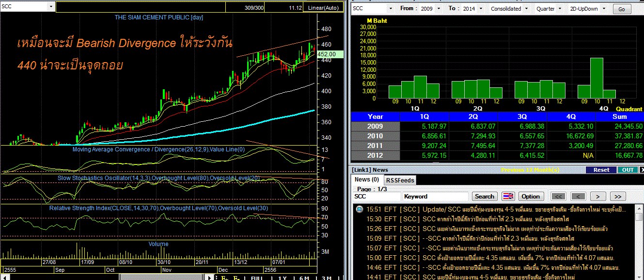
Task: Click the Sum column header
Action: 620,116
